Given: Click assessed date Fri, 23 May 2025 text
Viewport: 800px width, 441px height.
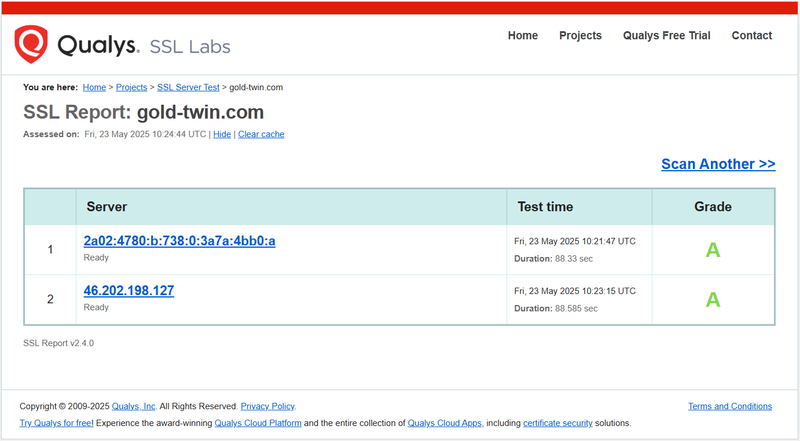Looking at the screenshot, I should (x=145, y=134).
